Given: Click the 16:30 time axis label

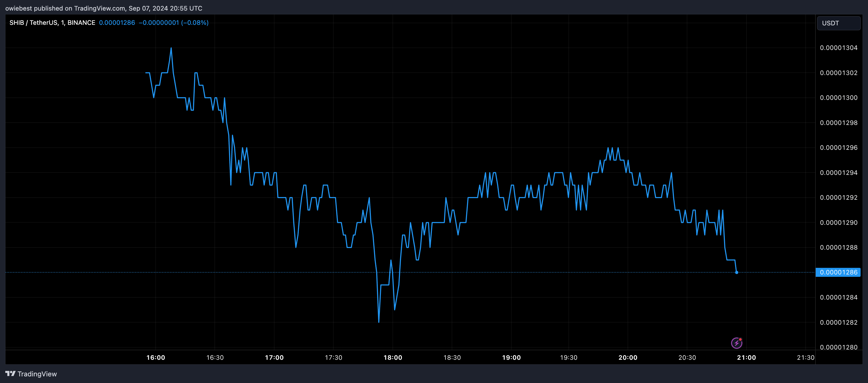Looking at the screenshot, I should tap(215, 357).
